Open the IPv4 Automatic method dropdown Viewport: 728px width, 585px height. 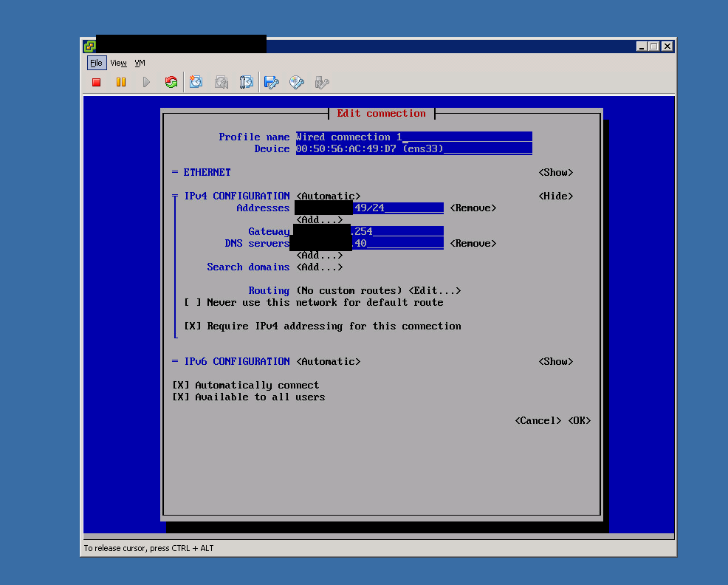pos(329,196)
